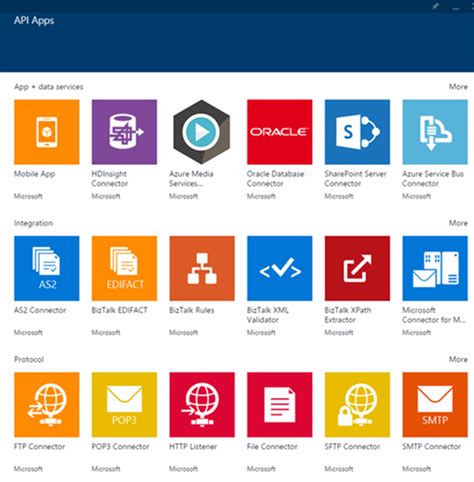Select the Microsoft Connector for M... icon
The width and height of the screenshot is (474, 482).
coord(435,268)
